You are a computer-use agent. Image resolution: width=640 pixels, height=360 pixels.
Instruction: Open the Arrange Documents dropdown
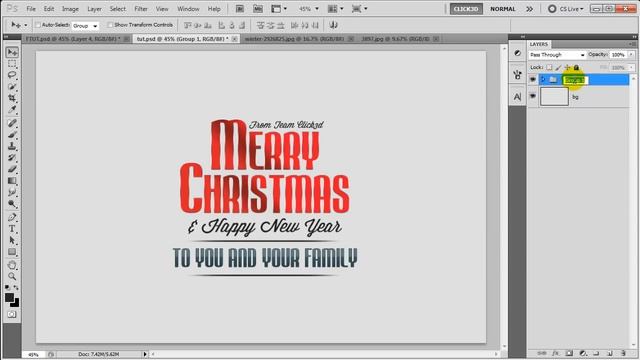point(336,9)
